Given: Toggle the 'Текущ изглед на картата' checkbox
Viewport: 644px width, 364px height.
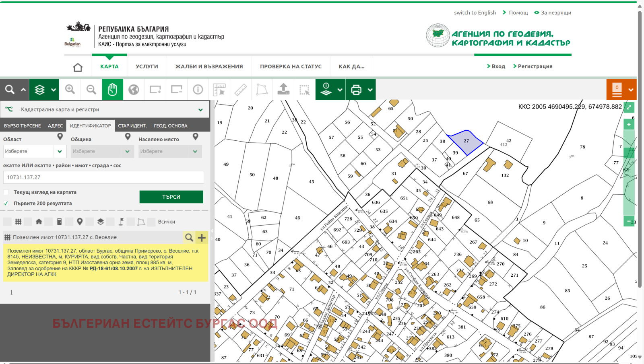Looking at the screenshot, I should pos(6,192).
